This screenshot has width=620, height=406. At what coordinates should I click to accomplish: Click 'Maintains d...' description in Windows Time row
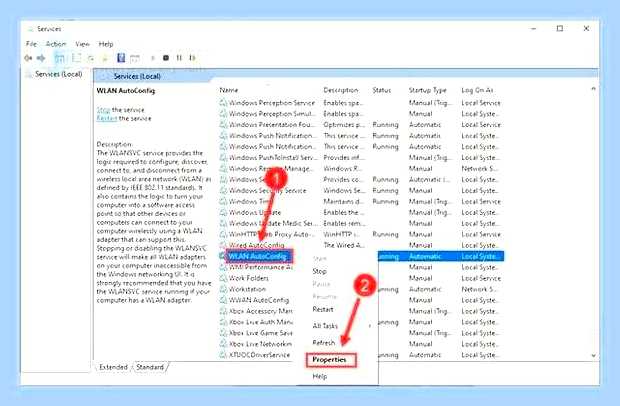point(343,202)
